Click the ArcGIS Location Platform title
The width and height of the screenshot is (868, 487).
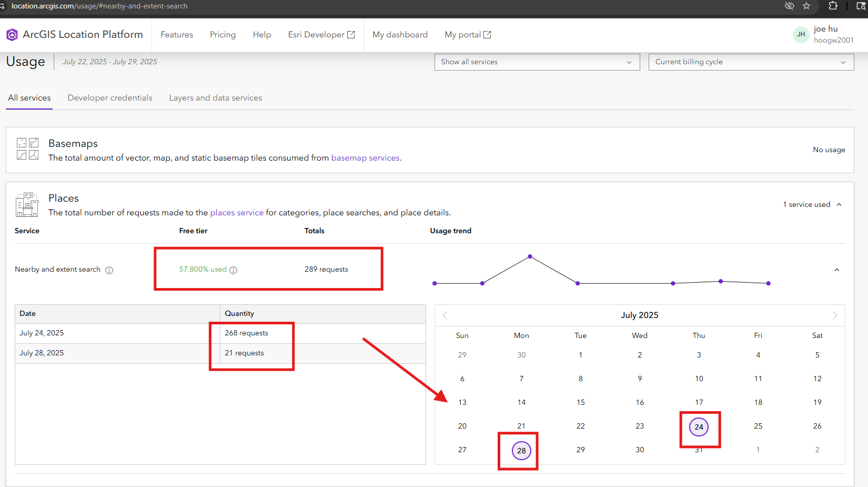click(83, 35)
